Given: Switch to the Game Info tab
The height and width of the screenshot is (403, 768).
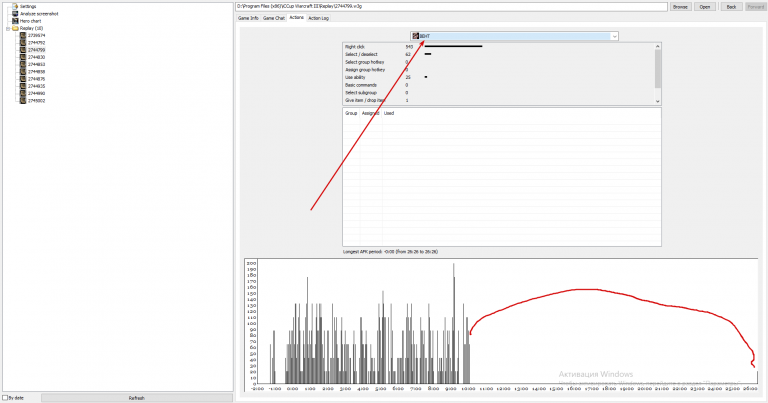Looking at the screenshot, I should [x=248, y=18].
